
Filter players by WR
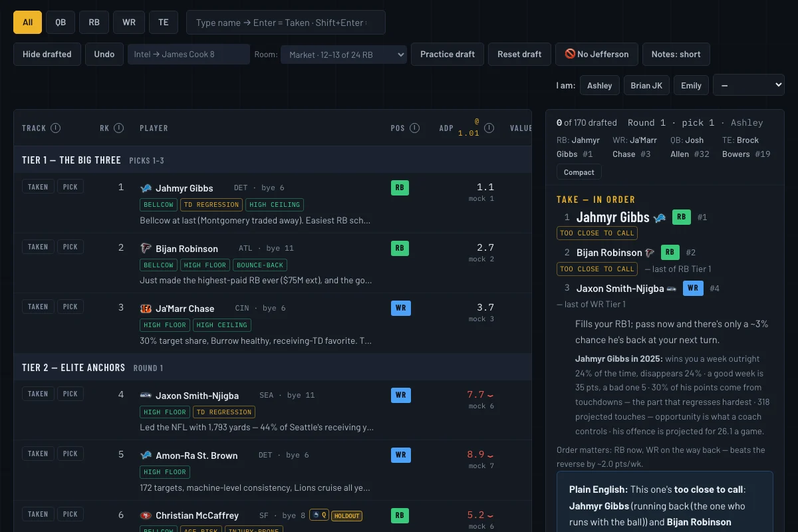tap(129, 22)
